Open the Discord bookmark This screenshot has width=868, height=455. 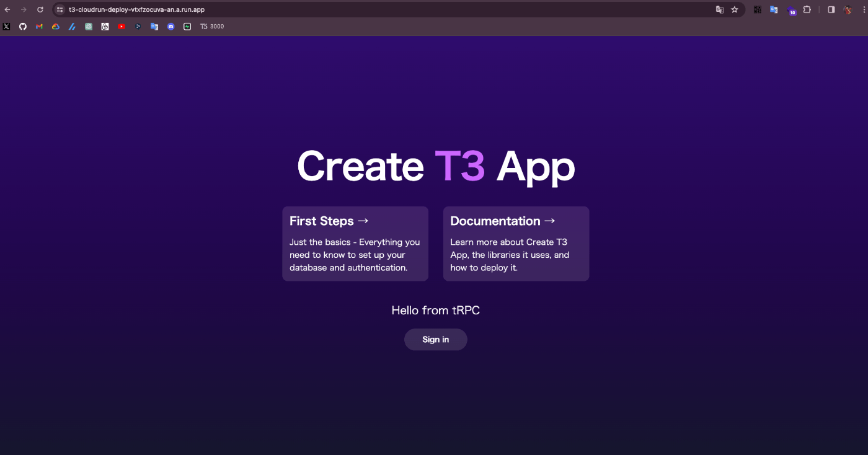click(x=170, y=27)
